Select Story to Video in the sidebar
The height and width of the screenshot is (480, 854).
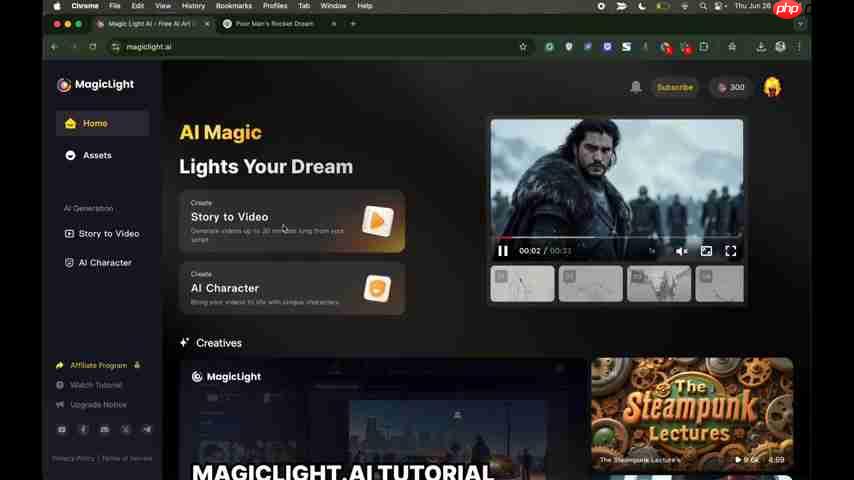click(102, 234)
